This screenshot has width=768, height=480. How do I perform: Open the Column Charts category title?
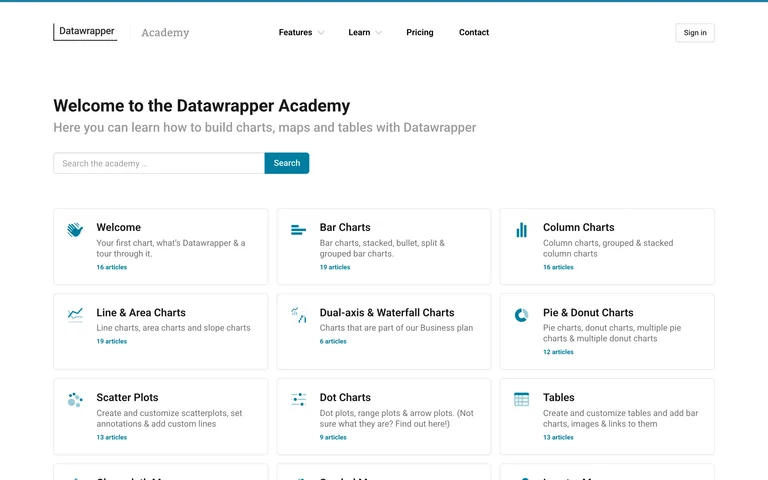point(578,227)
